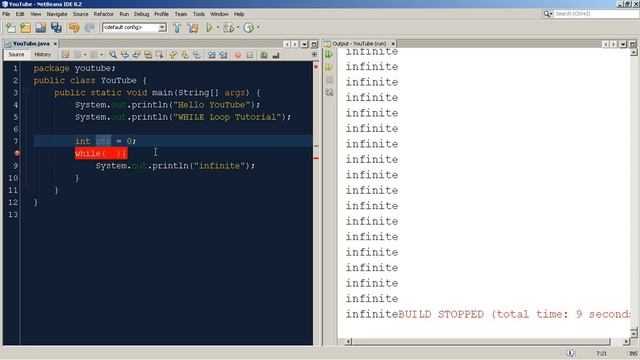Close the YouTube.java tab
Screen dimensions: 640x360
coord(55,43)
